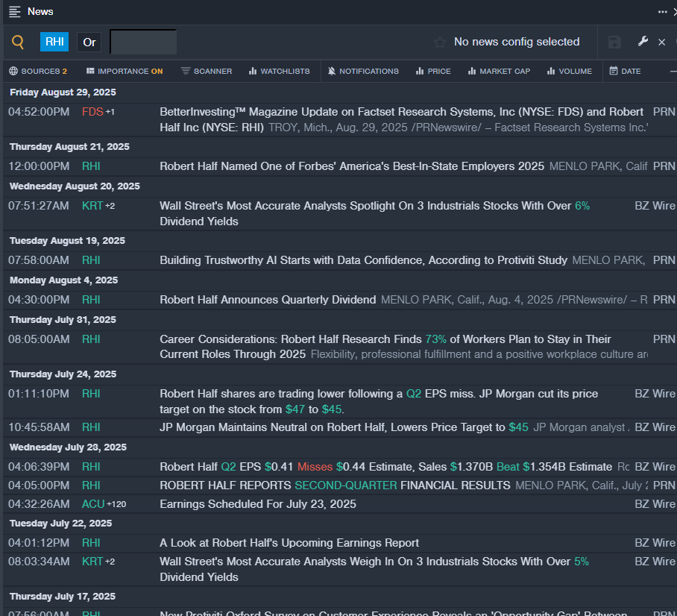Viewport: 677px width, 616px height.
Task: Open the Market Cap filter
Action: (x=499, y=72)
